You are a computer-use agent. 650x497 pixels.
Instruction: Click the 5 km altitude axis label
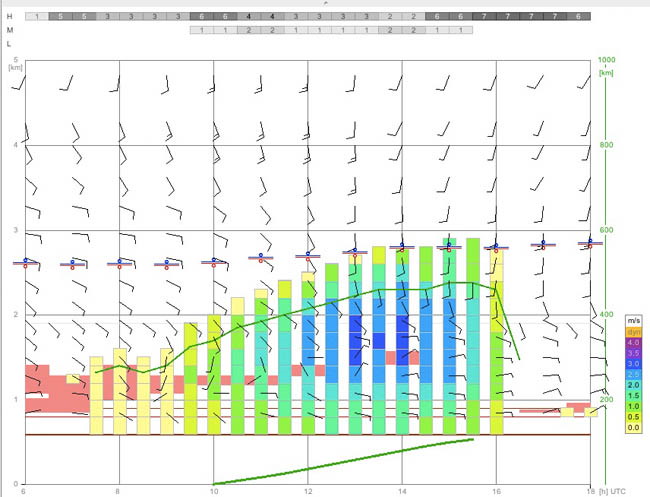pyautogui.click(x=16, y=60)
